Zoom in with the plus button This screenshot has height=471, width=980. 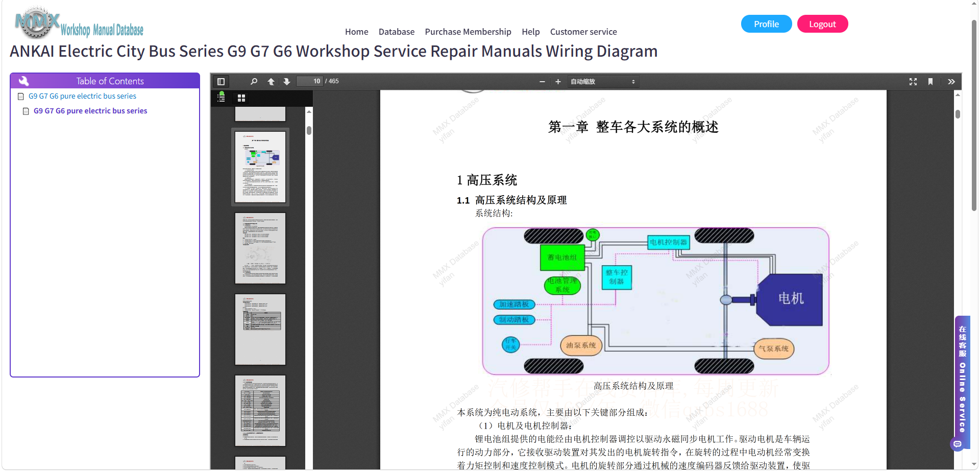pos(558,82)
